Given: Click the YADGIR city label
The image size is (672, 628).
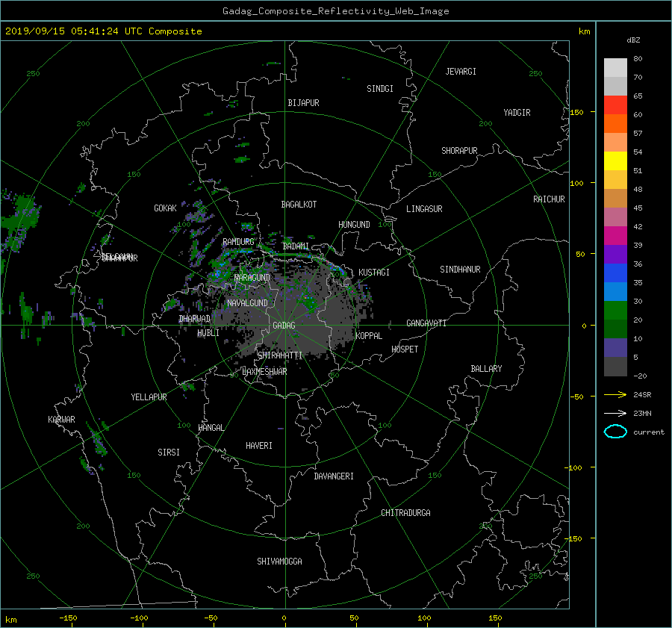Looking at the screenshot, I should (x=517, y=113).
